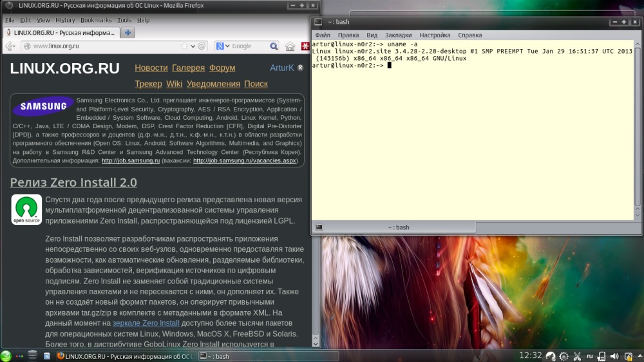The width and height of the screenshot is (644, 362).
Task: Open the Поиск link
Action: pyautogui.click(x=256, y=84)
